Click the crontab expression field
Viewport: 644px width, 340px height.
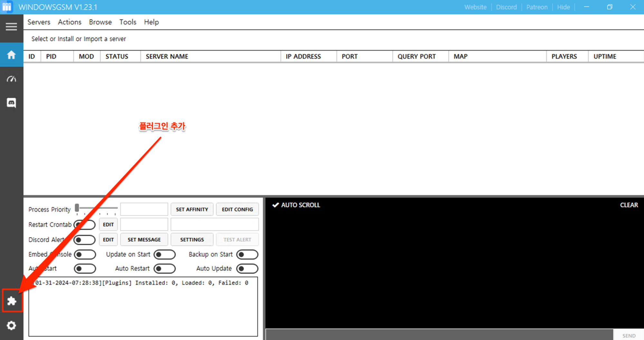[144, 224]
